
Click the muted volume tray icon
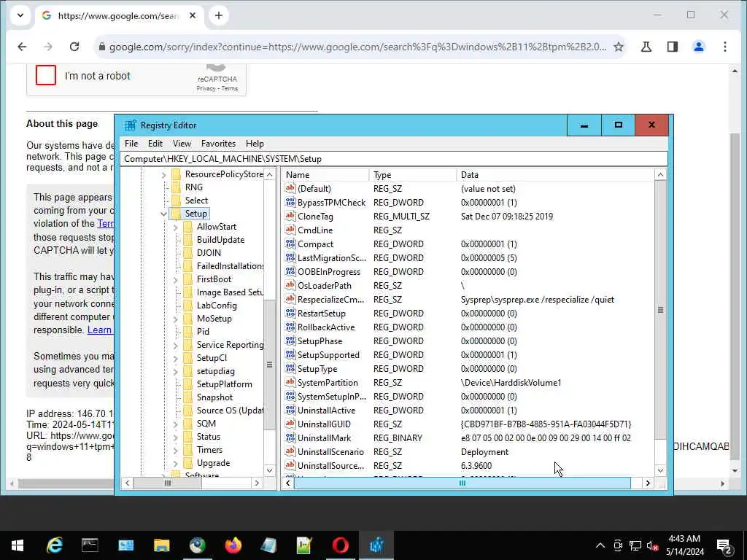pyautogui.click(x=651, y=545)
